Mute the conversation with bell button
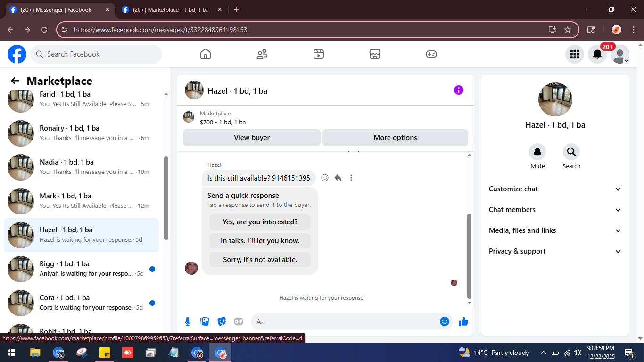Viewport: 644px width, 362px height. click(537, 152)
